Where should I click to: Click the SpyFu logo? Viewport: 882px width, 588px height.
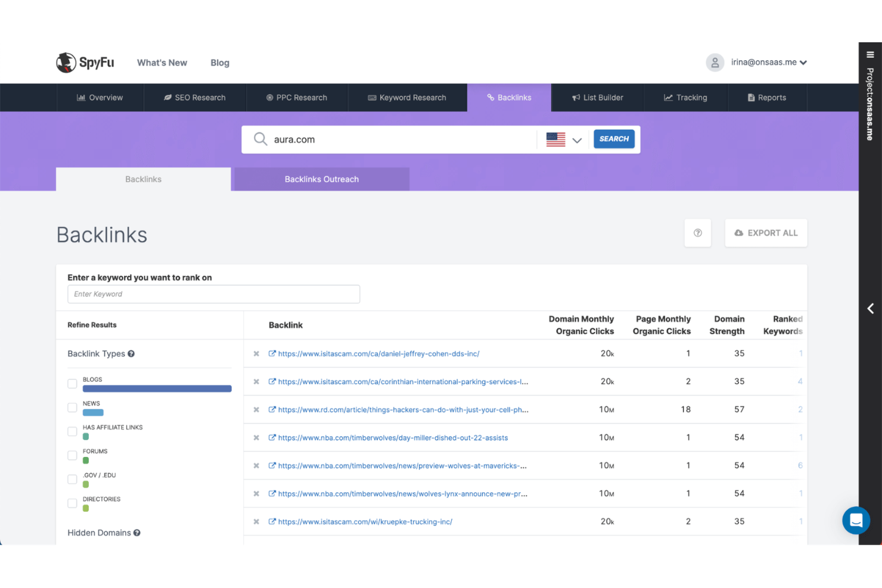point(85,62)
